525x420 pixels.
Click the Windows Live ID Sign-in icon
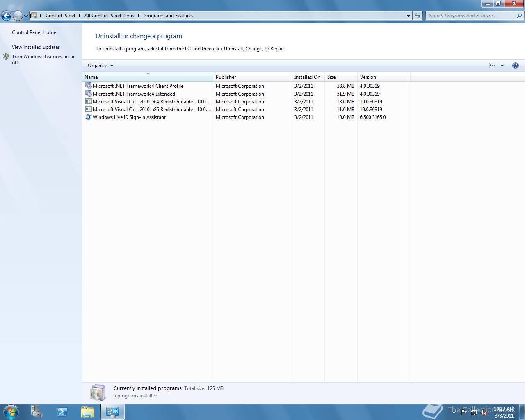[x=88, y=117]
